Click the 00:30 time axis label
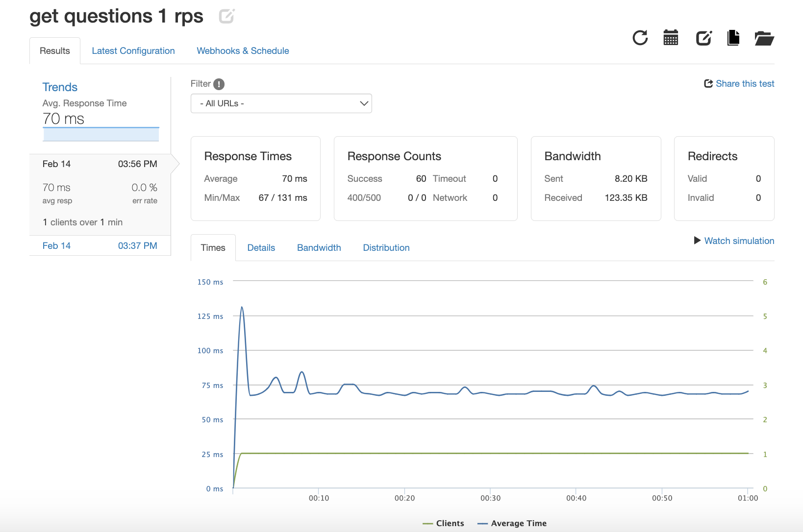This screenshot has height=532, width=803. [490, 498]
